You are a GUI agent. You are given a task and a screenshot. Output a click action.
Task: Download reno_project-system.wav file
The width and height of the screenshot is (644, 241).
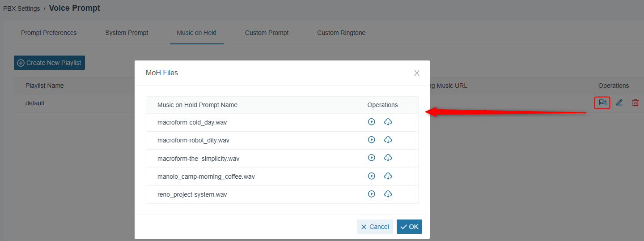[x=388, y=194]
